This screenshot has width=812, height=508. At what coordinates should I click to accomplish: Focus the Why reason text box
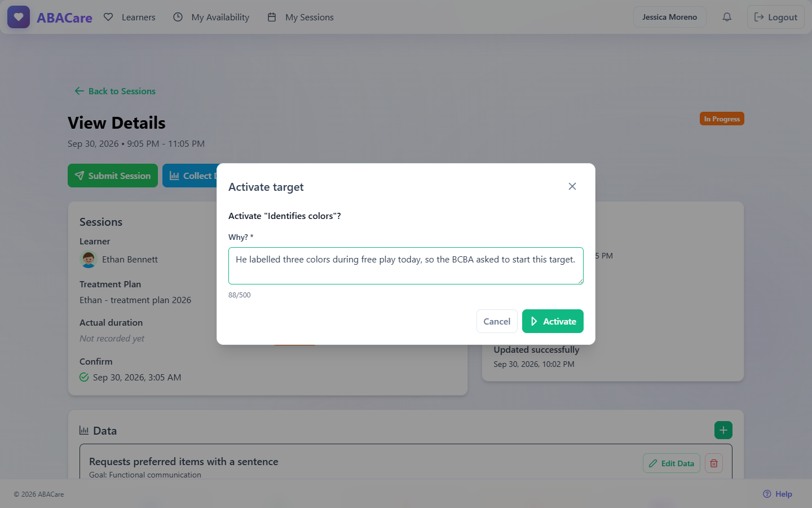406,266
